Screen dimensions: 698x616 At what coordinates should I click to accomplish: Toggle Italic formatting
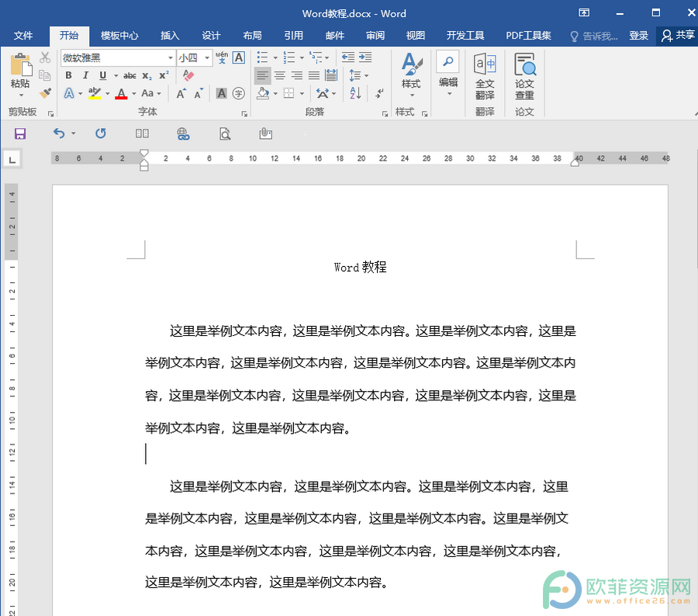coord(85,75)
